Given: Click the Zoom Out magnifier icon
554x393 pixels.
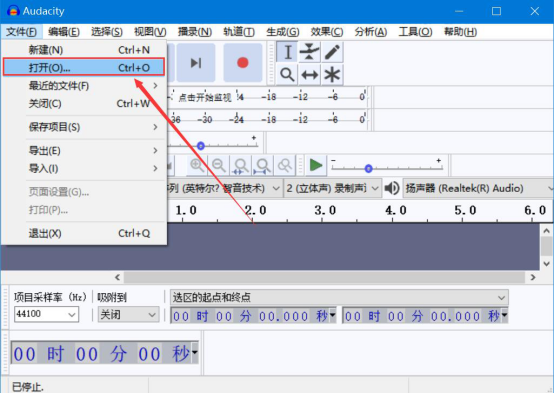Looking at the screenshot, I should (x=219, y=165).
